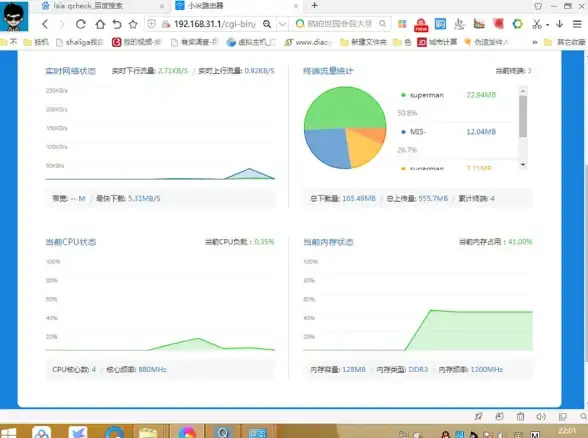Click the browser forward arrow

click(62, 24)
